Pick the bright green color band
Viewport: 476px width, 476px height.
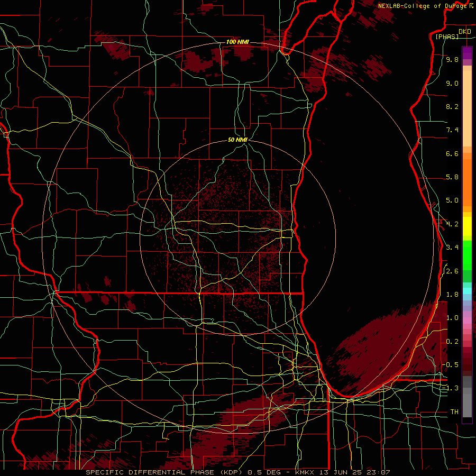(467, 255)
